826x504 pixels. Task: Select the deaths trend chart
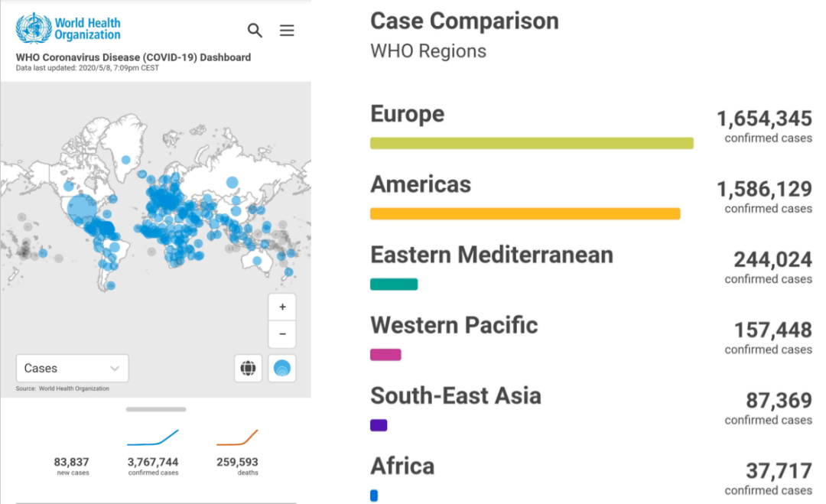pos(237,438)
